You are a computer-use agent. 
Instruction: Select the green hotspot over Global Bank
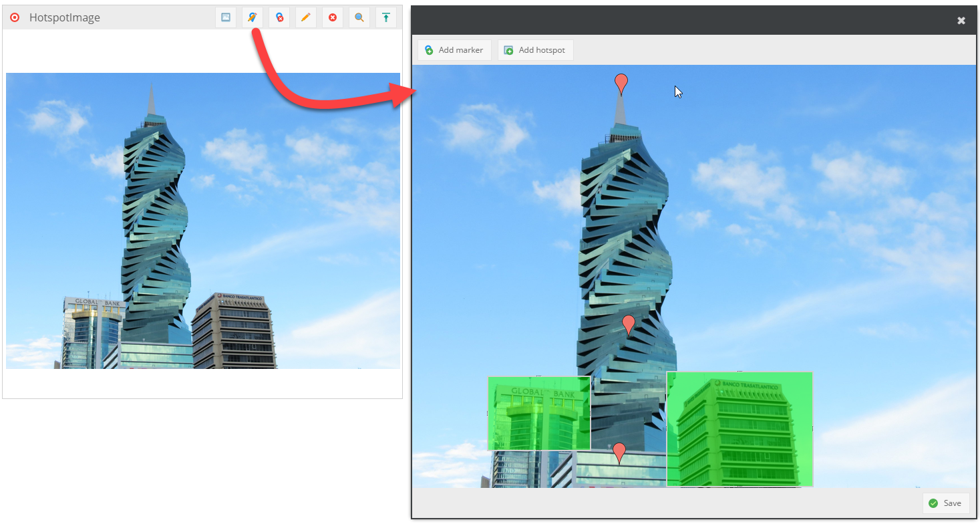[x=538, y=413]
